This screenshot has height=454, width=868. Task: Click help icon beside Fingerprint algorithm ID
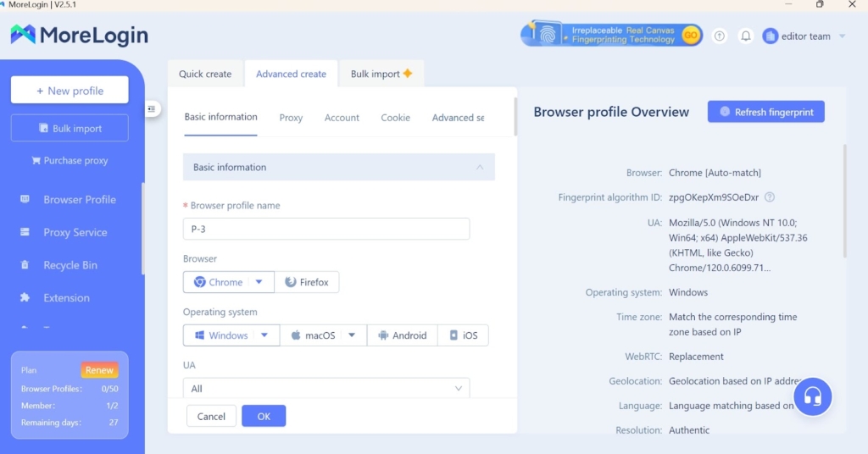770,197
